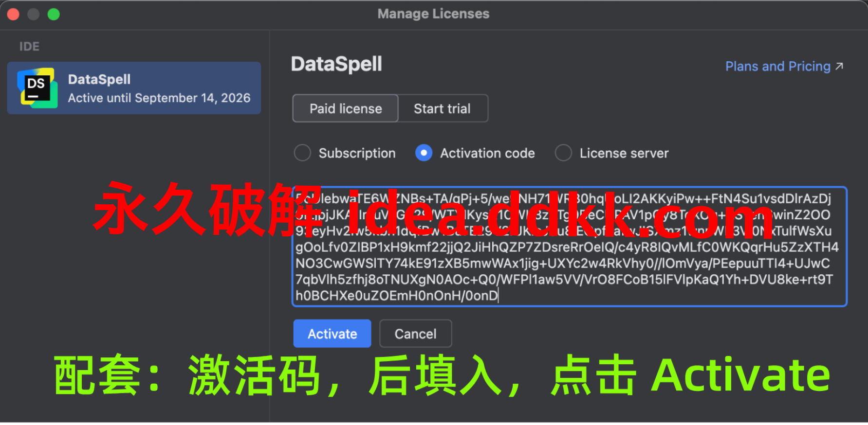
Task: Click the Cancel button
Action: tap(416, 334)
